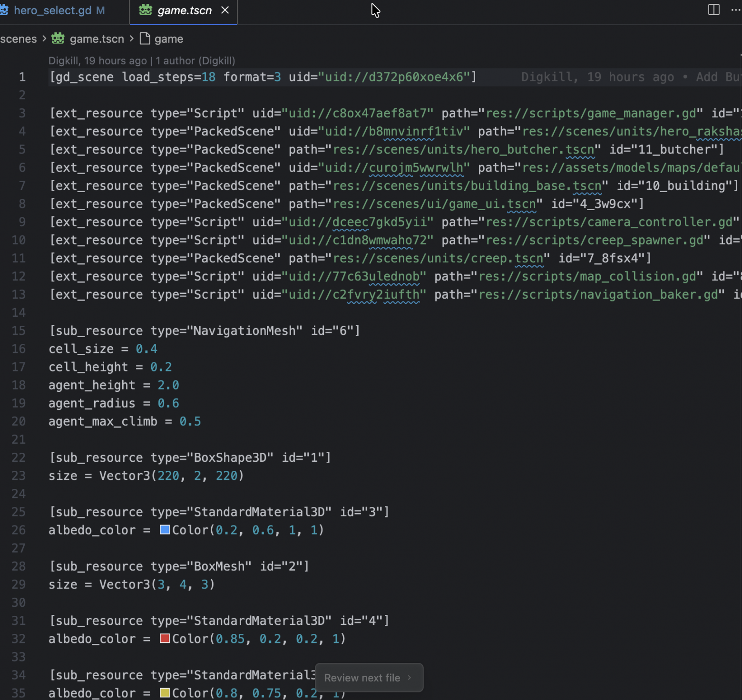Click the Godot icon in breadcrumb path
This screenshot has width=742, height=700.
[58, 39]
